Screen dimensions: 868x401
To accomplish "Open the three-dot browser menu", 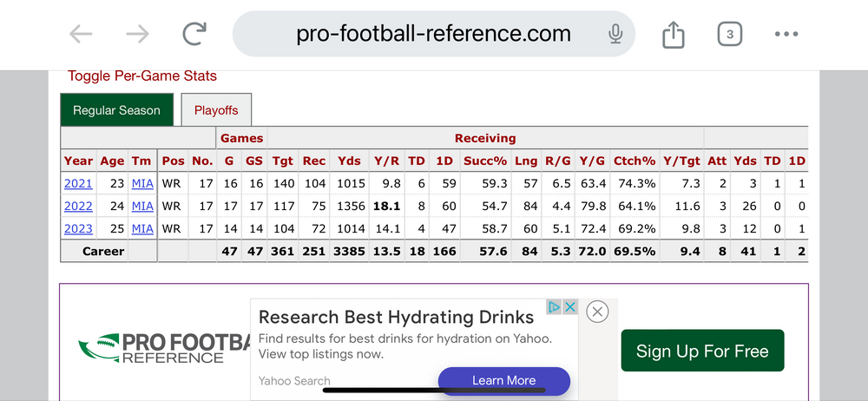I will (786, 35).
